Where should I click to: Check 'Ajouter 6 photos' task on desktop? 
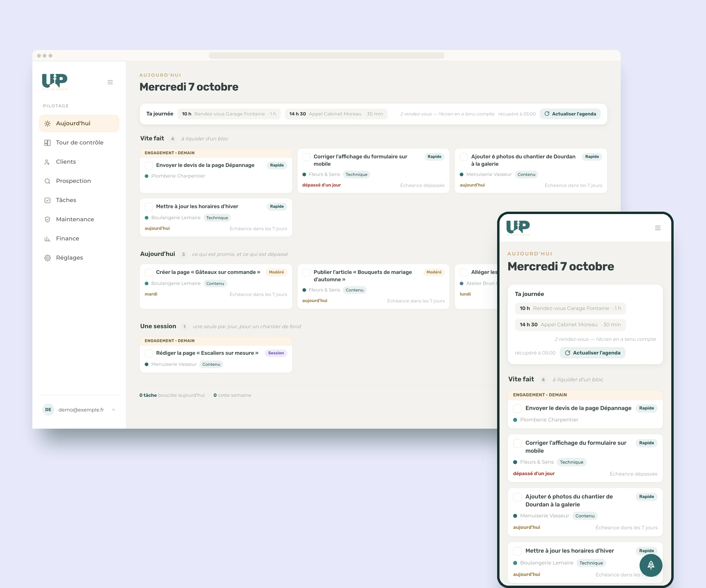click(464, 157)
